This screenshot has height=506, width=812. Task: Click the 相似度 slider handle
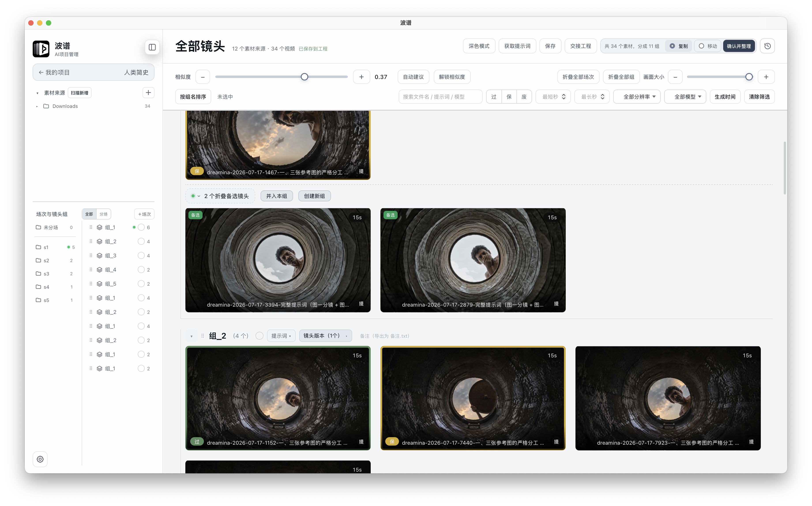click(x=304, y=77)
